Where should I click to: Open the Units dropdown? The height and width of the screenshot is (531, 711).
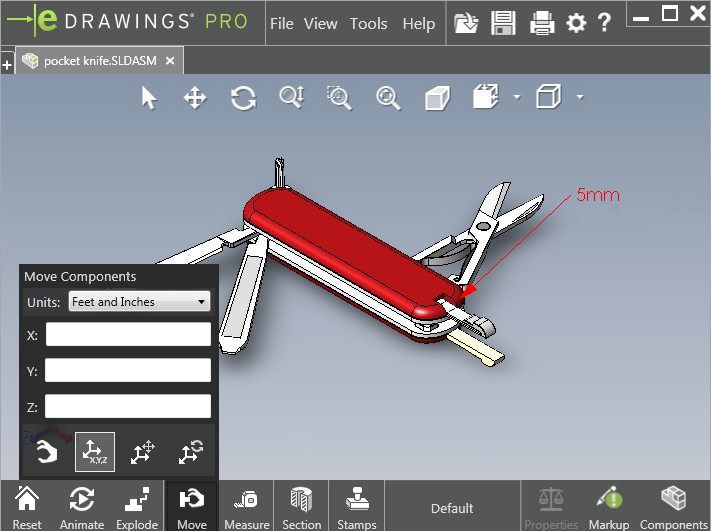[139, 302]
